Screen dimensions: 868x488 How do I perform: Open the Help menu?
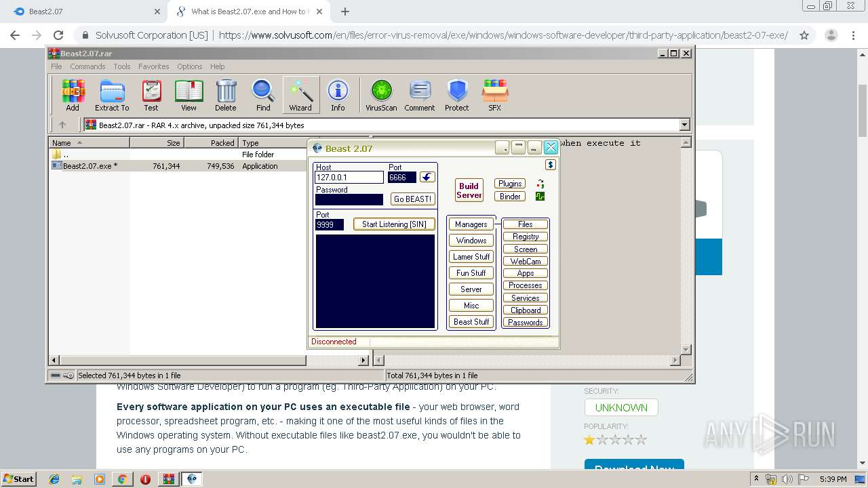click(217, 66)
